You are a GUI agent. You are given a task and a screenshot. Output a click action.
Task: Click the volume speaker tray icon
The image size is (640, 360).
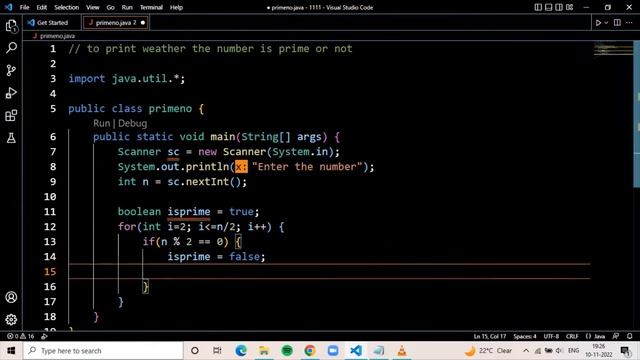point(559,351)
